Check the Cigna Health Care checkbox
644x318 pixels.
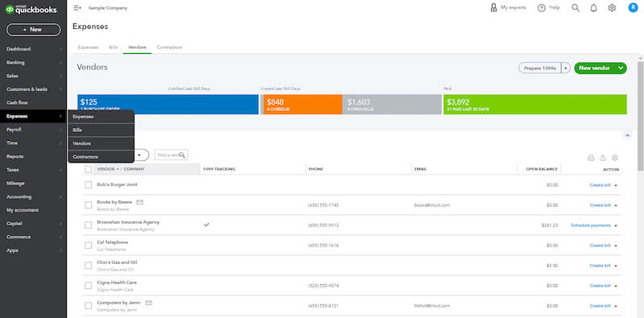[89, 286]
